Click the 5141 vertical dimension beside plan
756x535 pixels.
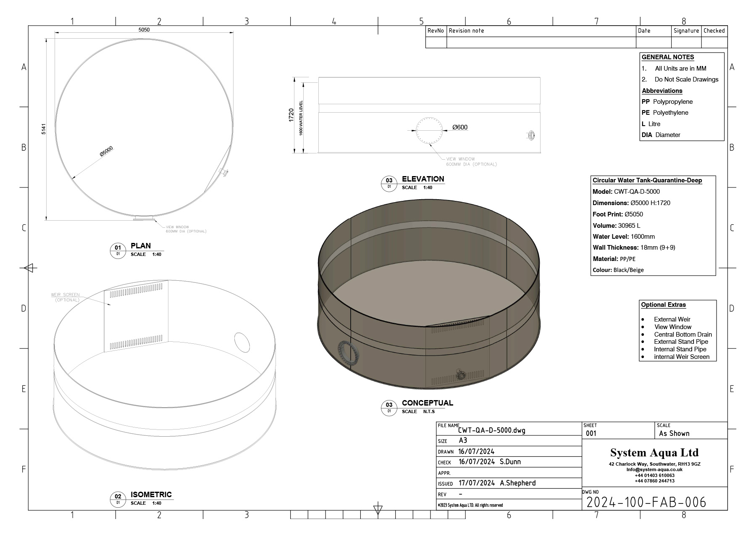[43, 129]
